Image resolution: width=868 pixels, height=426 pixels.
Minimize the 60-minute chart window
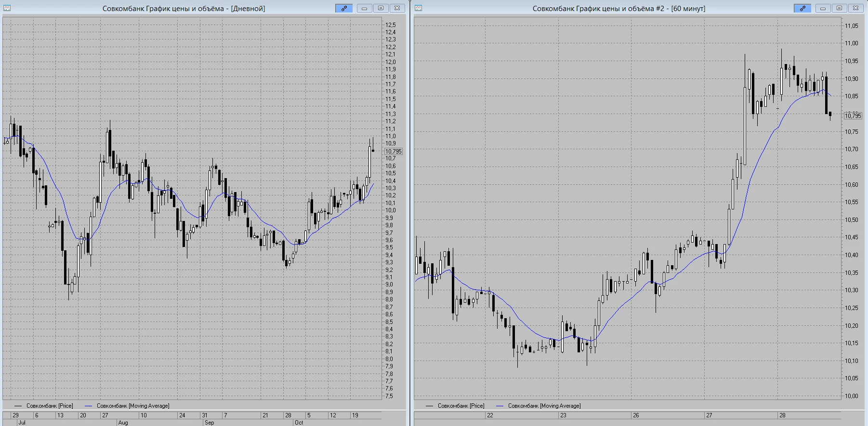tap(823, 8)
